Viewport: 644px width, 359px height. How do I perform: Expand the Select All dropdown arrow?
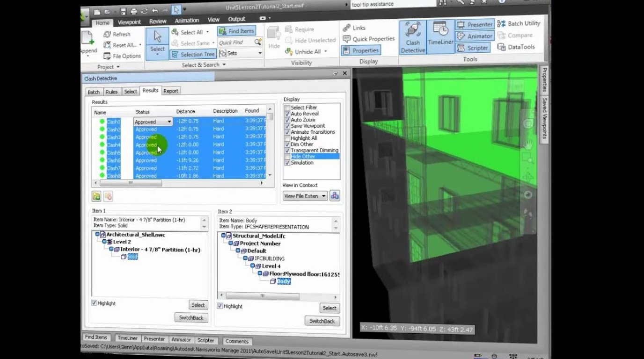pyautogui.click(x=207, y=32)
